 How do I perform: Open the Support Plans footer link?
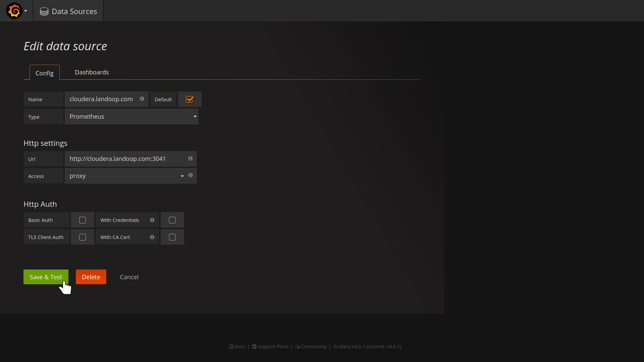(270, 347)
